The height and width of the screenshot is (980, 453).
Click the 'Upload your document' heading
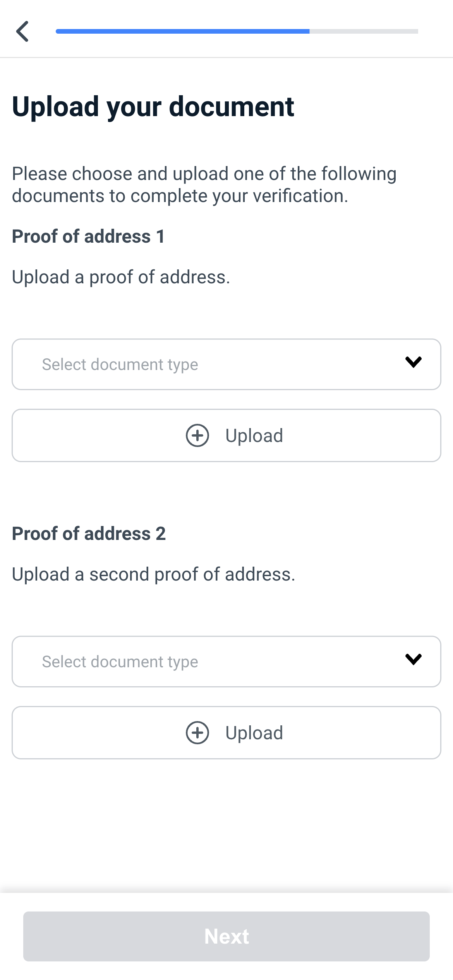tap(153, 106)
